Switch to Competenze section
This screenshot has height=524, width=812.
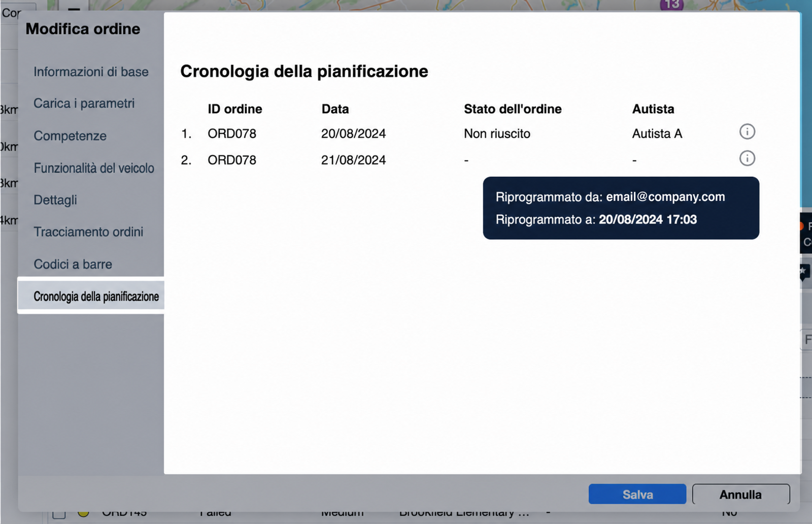pos(70,136)
